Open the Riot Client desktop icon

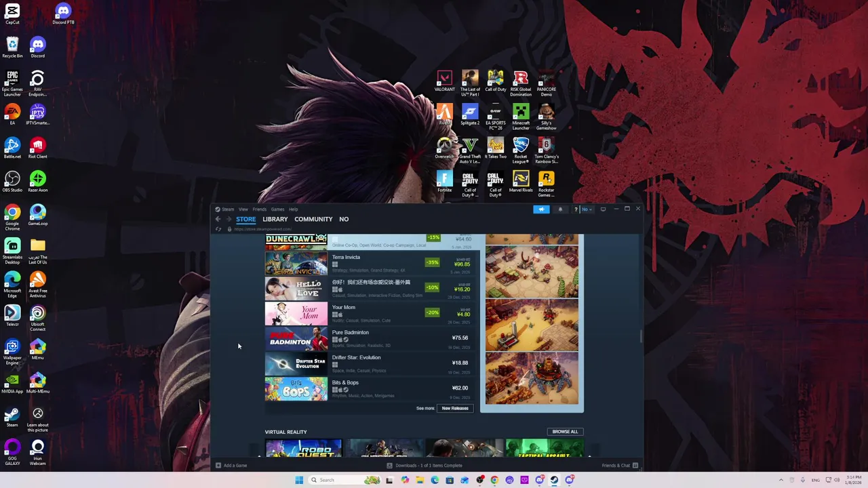(x=37, y=148)
